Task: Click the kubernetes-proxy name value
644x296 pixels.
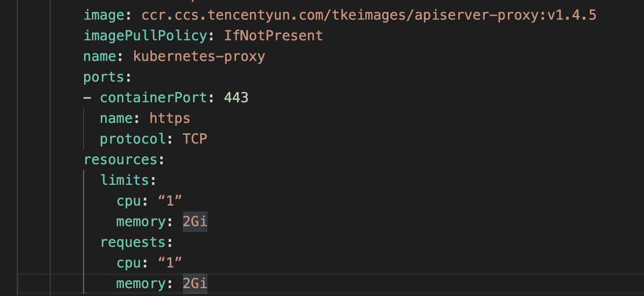Action: [x=199, y=57]
